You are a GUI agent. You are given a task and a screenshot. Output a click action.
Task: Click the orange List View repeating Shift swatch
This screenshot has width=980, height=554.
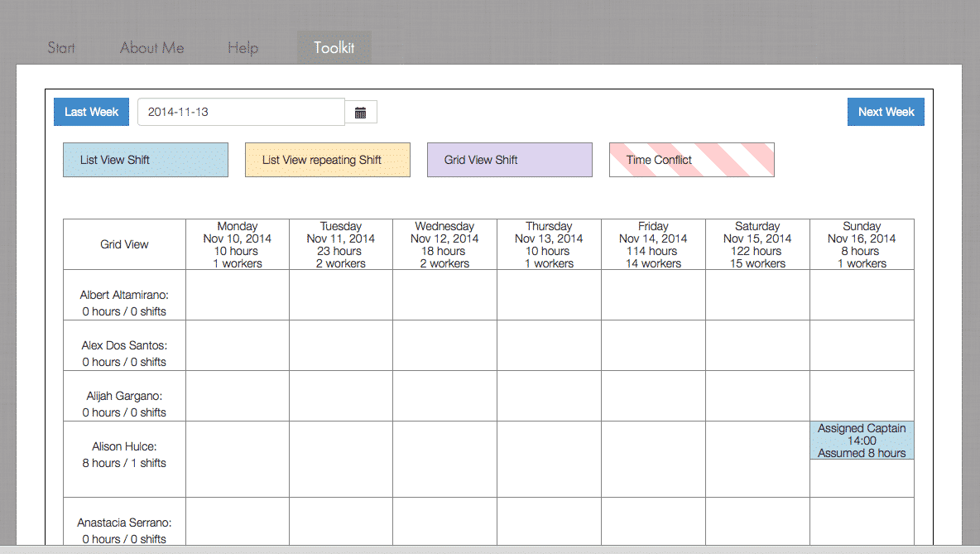coord(328,160)
